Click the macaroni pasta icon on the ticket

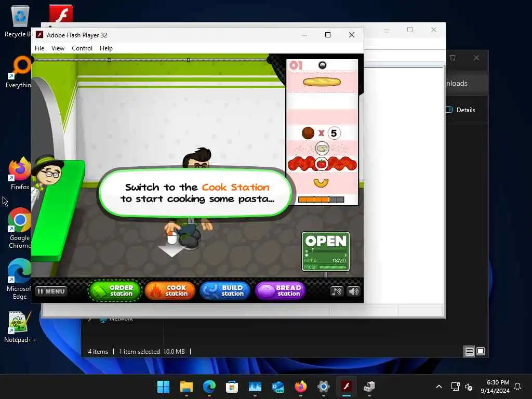(321, 183)
